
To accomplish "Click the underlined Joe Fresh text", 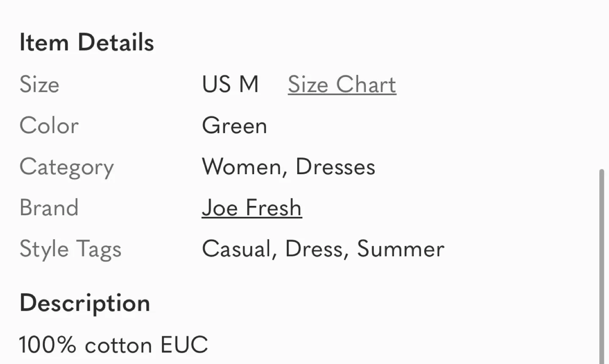I will point(252,208).
